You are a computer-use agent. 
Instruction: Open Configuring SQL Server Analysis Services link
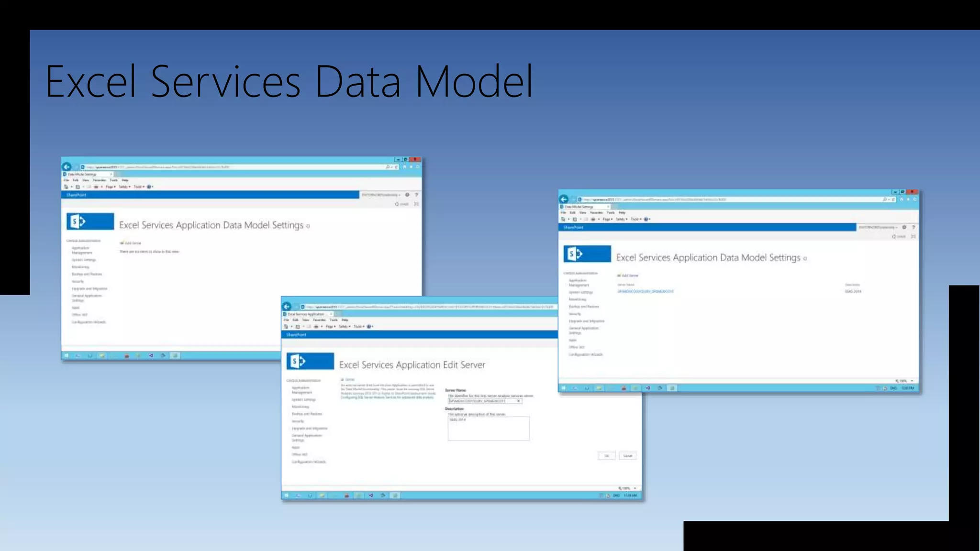387,397
